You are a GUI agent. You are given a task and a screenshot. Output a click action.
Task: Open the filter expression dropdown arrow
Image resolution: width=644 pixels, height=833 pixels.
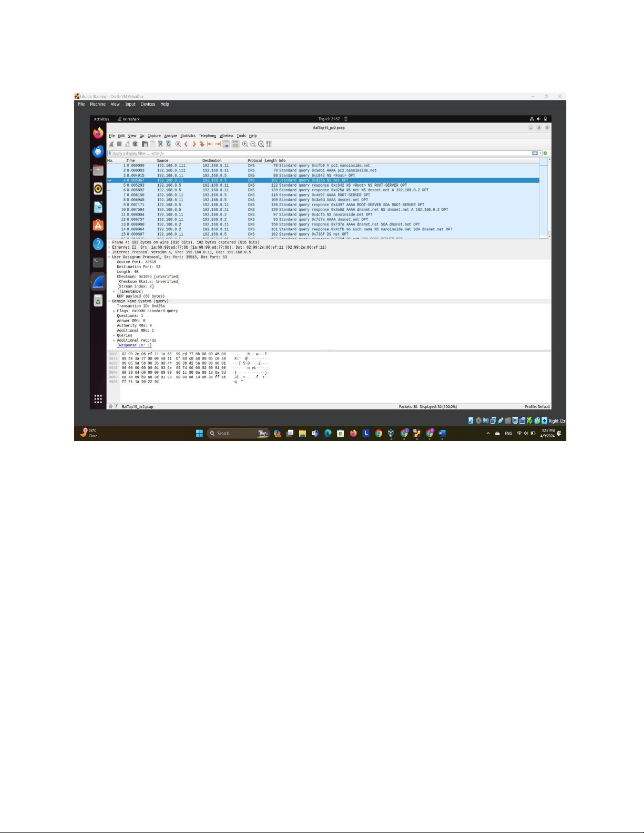point(540,153)
